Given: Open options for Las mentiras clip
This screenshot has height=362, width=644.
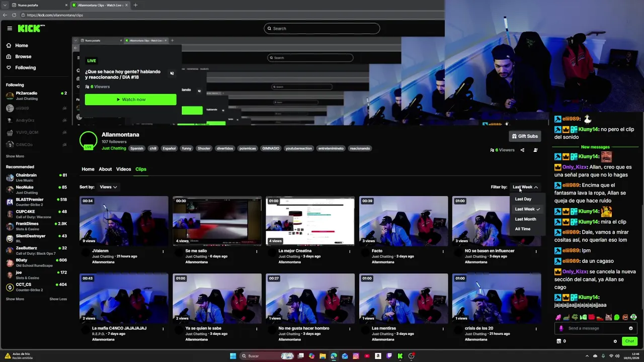Looking at the screenshot, I should (x=443, y=329).
